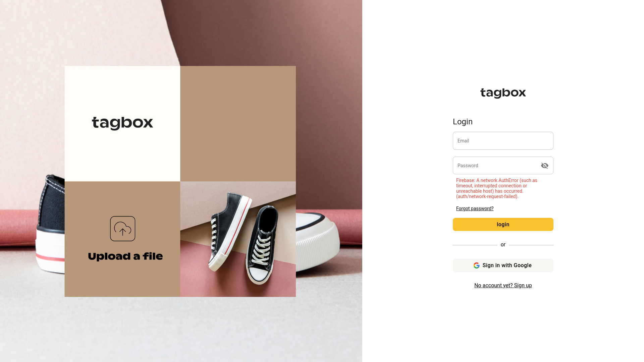Click the tagbox logo above Login
This screenshot has height=362, width=644.
click(x=503, y=93)
